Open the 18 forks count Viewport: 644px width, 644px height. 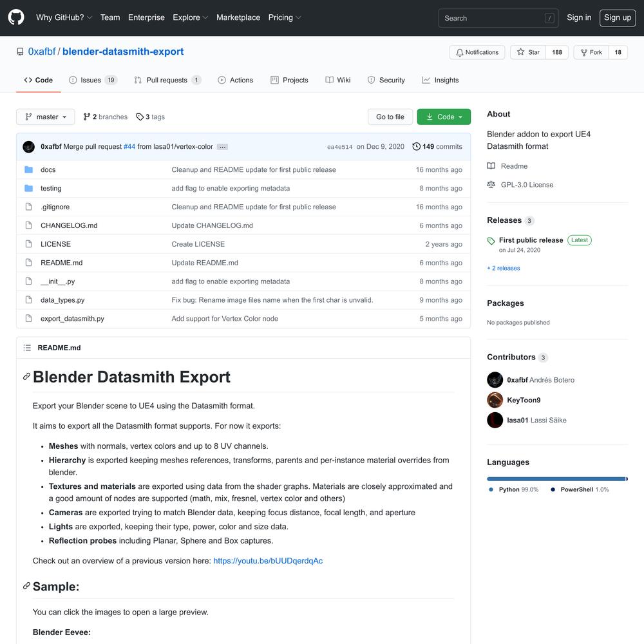(618, 52)
